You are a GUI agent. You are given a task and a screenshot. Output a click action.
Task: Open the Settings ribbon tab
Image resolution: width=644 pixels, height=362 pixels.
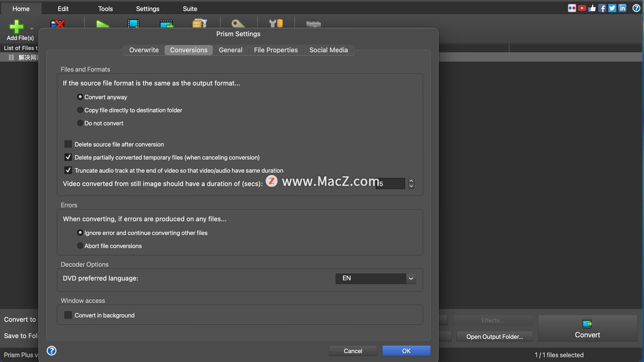(148, 9)
